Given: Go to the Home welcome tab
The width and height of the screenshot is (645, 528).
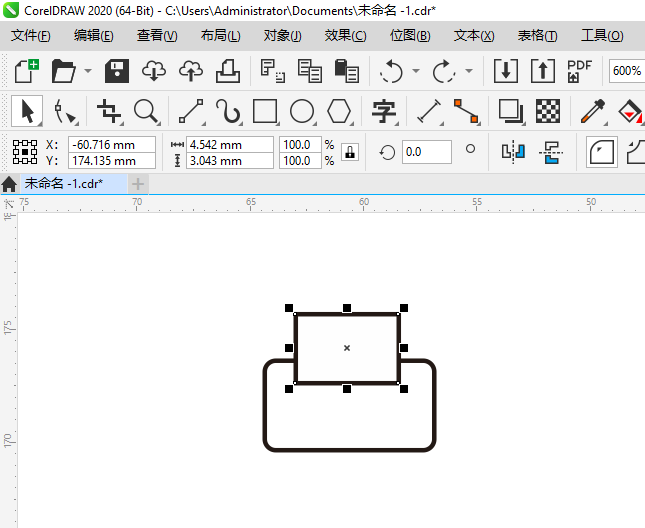Looking at the screenshot, I should [x=9, y=184].
